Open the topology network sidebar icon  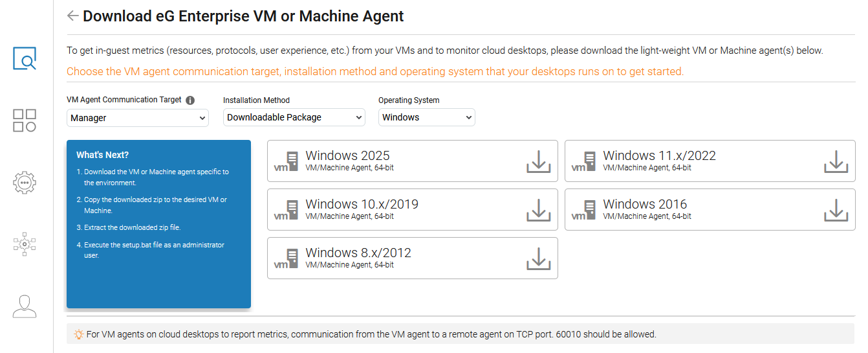coord(25,244)
